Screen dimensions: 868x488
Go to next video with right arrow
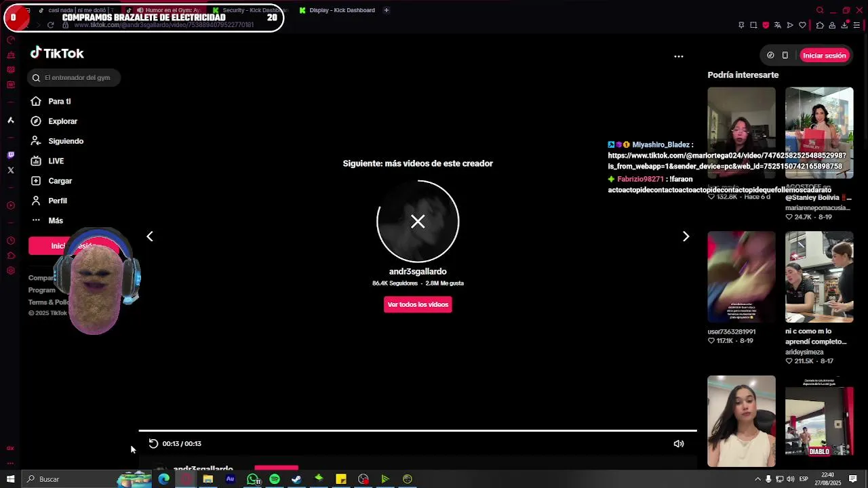tap(686, 237)
